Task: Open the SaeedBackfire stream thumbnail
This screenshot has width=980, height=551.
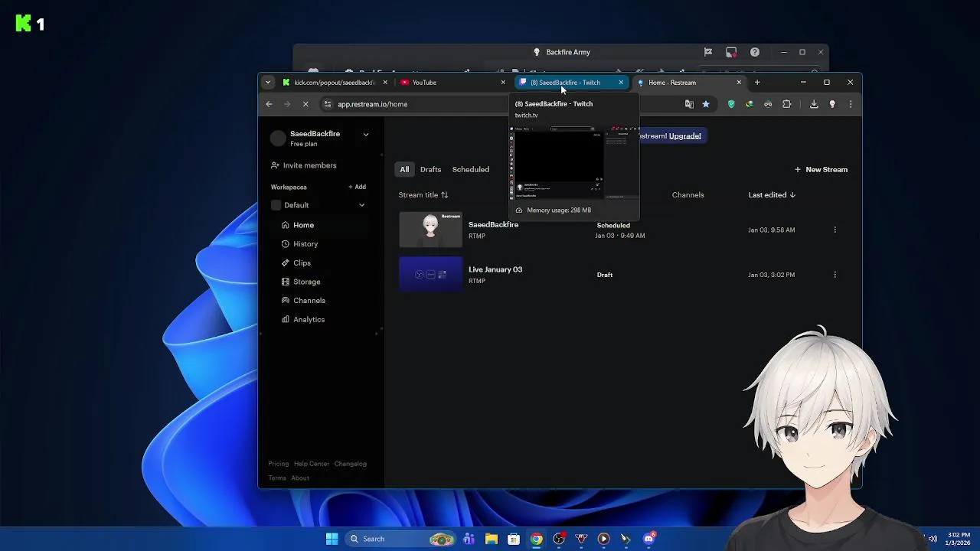Action: (430, 230)
